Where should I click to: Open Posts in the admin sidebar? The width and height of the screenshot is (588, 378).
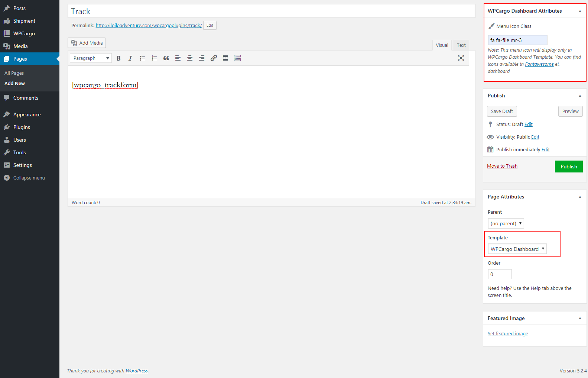click(30, 8)
